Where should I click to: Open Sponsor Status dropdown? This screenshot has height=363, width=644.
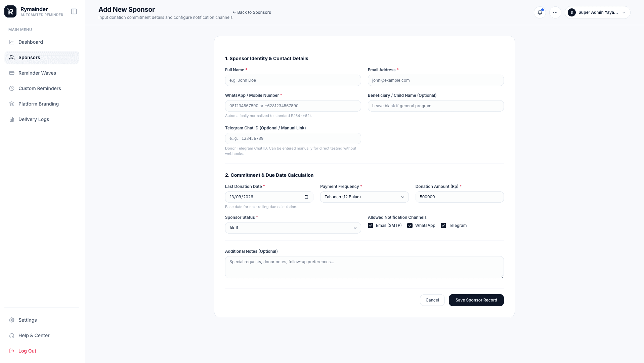pyautogui.click(x=293, y=228)
